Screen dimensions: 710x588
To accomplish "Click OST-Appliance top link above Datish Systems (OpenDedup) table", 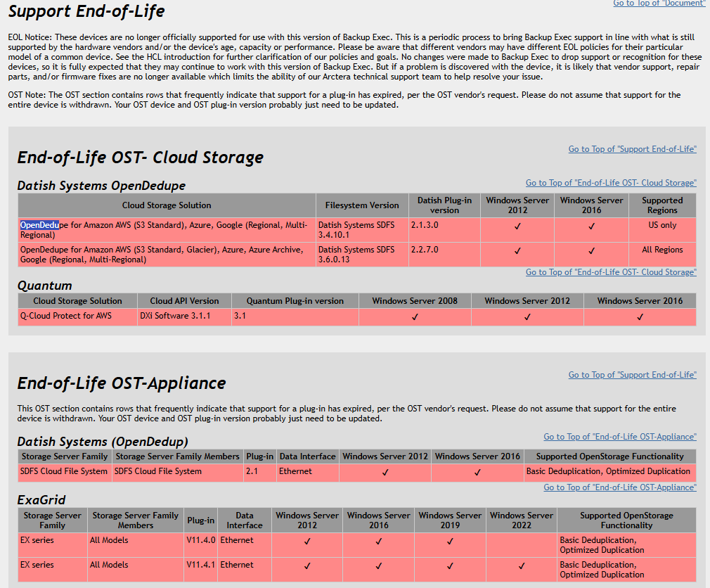I will [x=619, y=437].
